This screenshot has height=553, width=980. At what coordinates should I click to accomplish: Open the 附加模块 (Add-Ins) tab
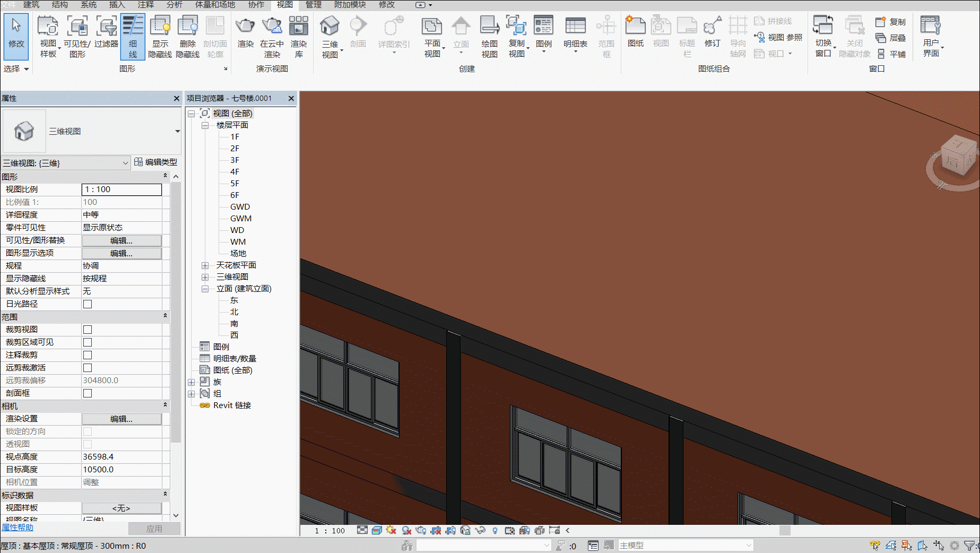point(350,5)
